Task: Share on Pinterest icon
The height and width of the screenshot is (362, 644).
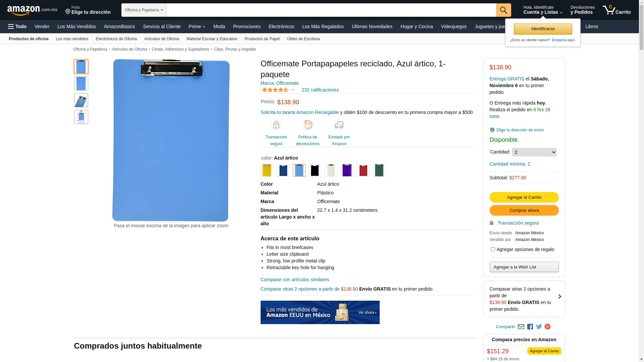Action: (548, 327)
